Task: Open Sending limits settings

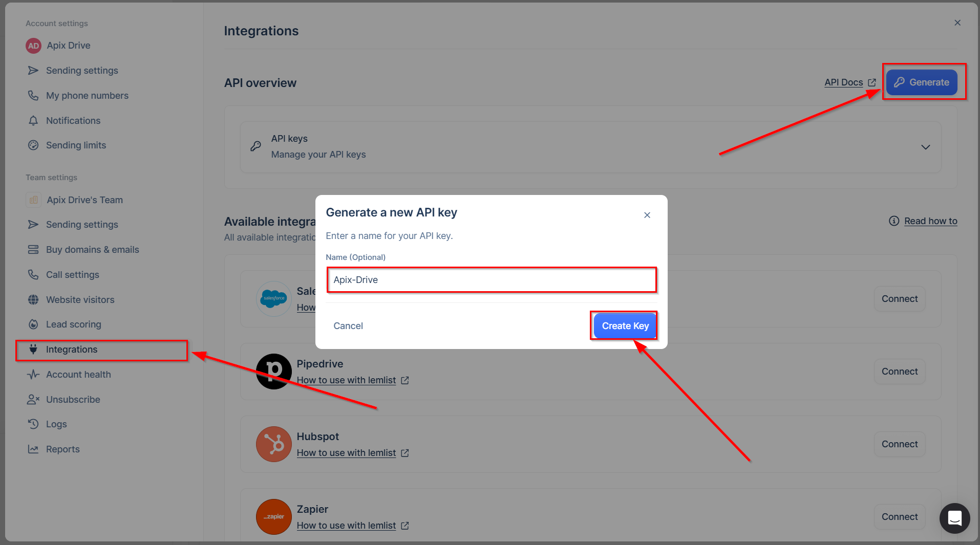Action: [76, 145]
